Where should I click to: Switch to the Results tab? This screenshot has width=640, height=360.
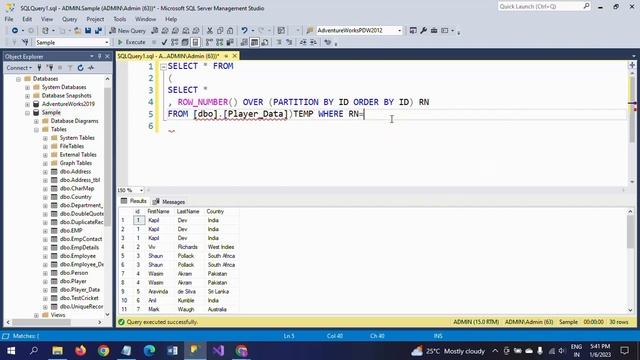[x=133, y=201]
